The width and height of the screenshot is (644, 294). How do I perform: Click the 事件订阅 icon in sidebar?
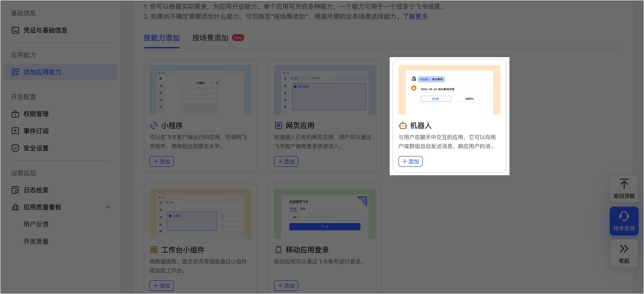click(15, 131)
